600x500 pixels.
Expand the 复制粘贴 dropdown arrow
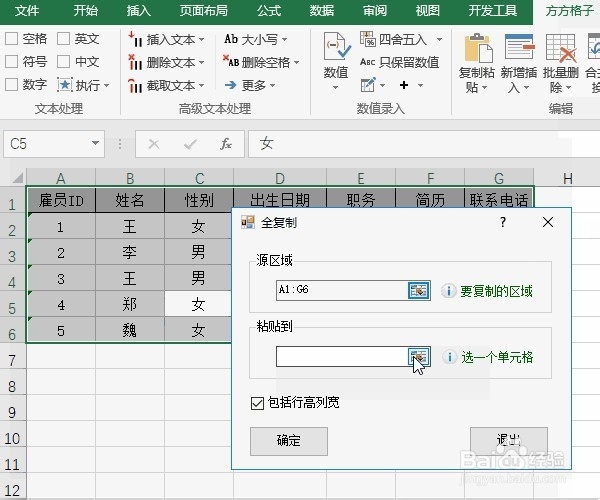click(484, 88)
